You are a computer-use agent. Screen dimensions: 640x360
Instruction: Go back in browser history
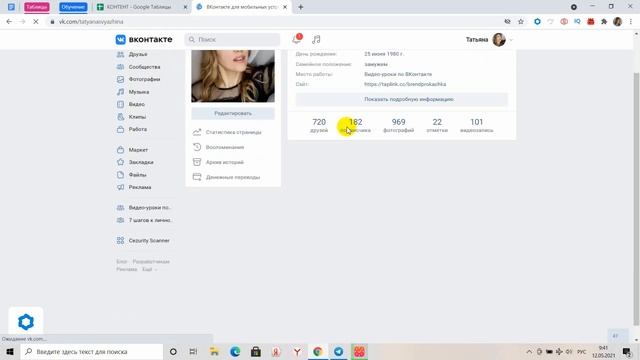tap(9, 22)
